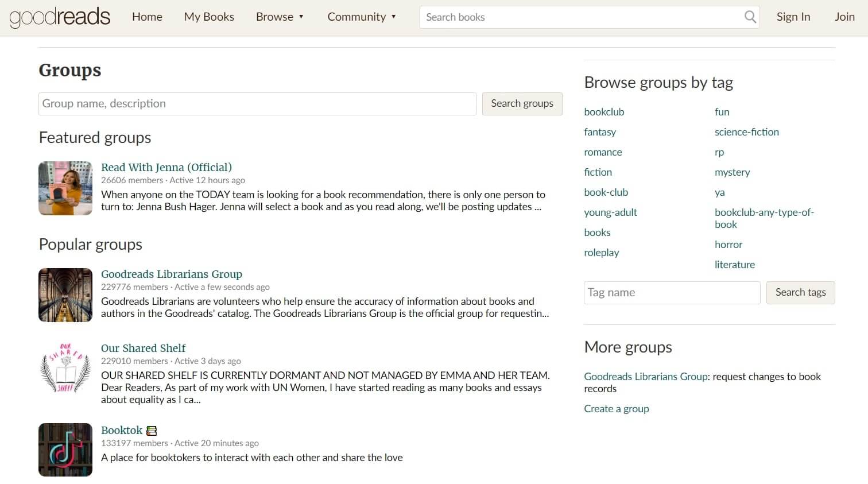Browse groups tagged literature
This screenshot has height=484, width=868.
pyautogui.click(x=735, y=265)
